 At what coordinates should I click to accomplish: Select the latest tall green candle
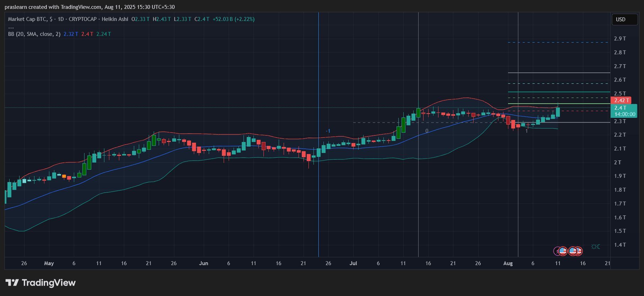(558, 112)
